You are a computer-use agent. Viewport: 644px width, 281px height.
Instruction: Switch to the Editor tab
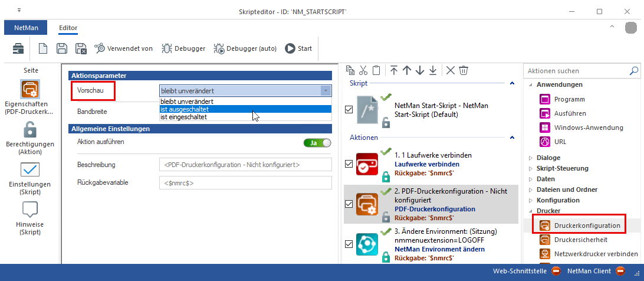68,28
